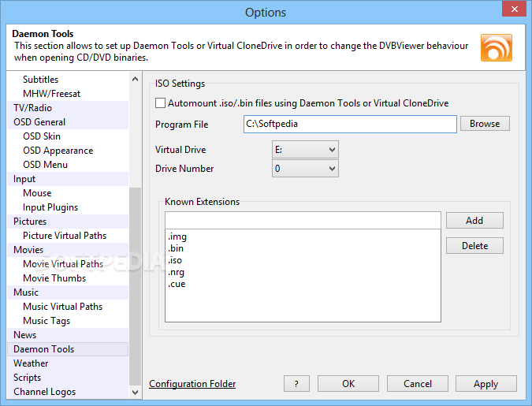Click the Apply button

point(485,384)
